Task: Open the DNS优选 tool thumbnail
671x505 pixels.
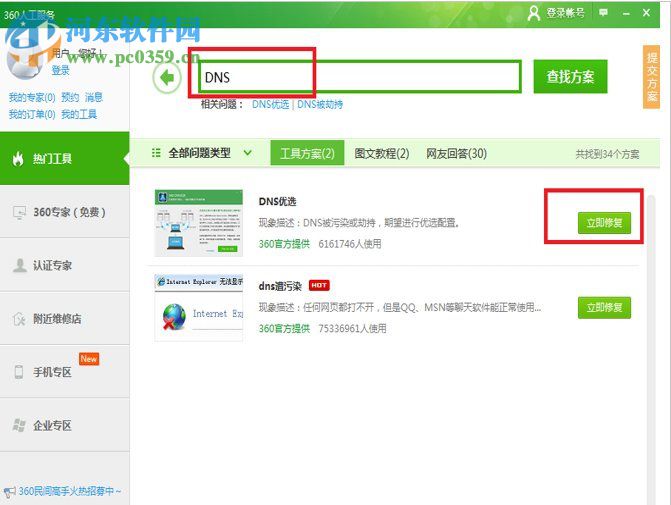Action: tap(199, 223)
